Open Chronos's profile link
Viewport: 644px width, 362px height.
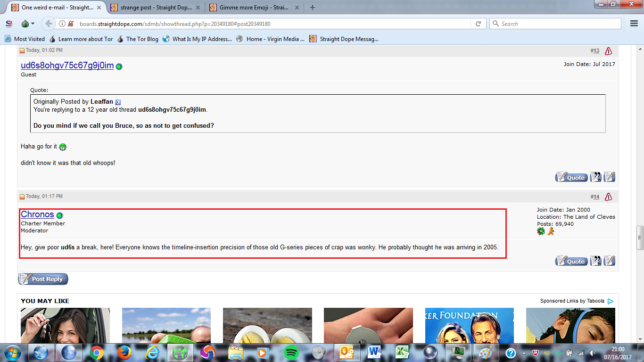[38, 214]
